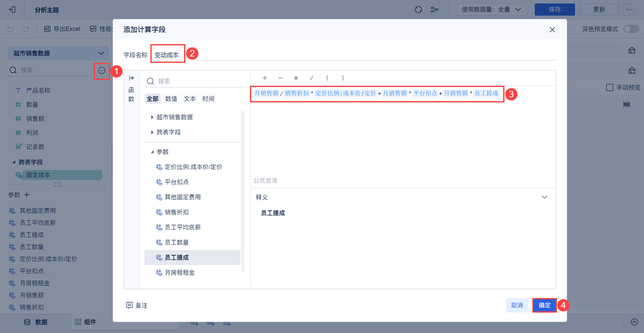Select the 文本 field type tab
644x333 pixels.
click(x=190, y=99)
